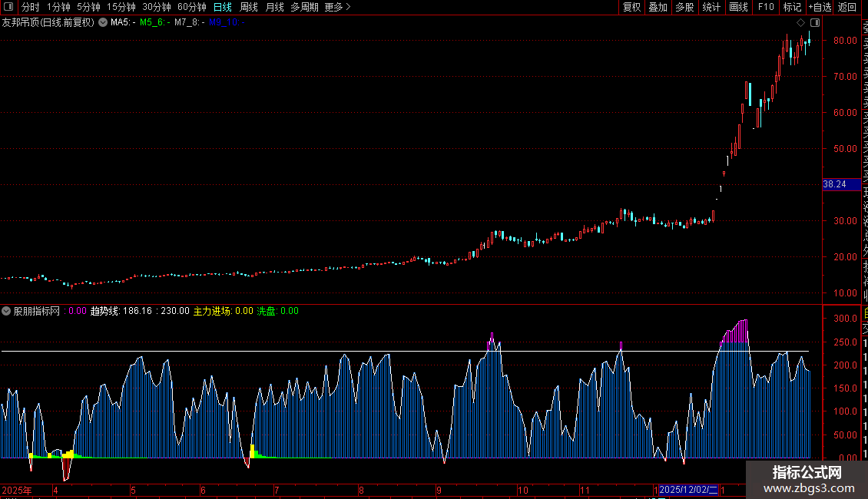The height and width of the screenshot is (499, 868).
Task: Open the F10 company info
Action: pos(766,7)
